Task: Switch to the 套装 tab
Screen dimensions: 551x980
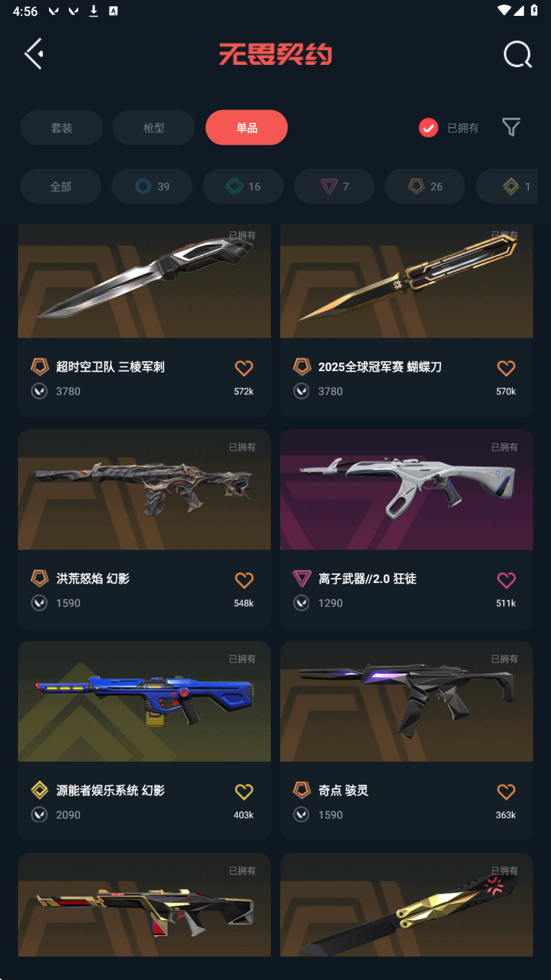Action: [61, 128]
